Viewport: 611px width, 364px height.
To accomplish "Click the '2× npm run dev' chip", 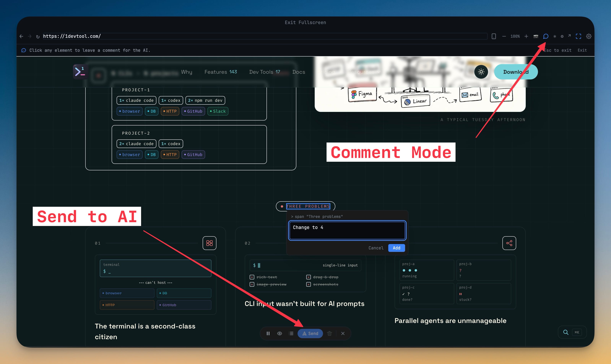I will point(205,100).
